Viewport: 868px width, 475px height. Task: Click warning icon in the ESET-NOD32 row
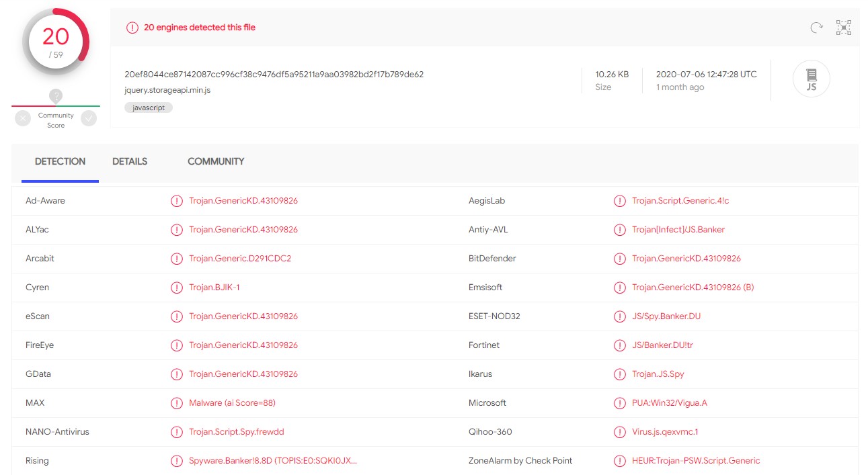point(620,316)
